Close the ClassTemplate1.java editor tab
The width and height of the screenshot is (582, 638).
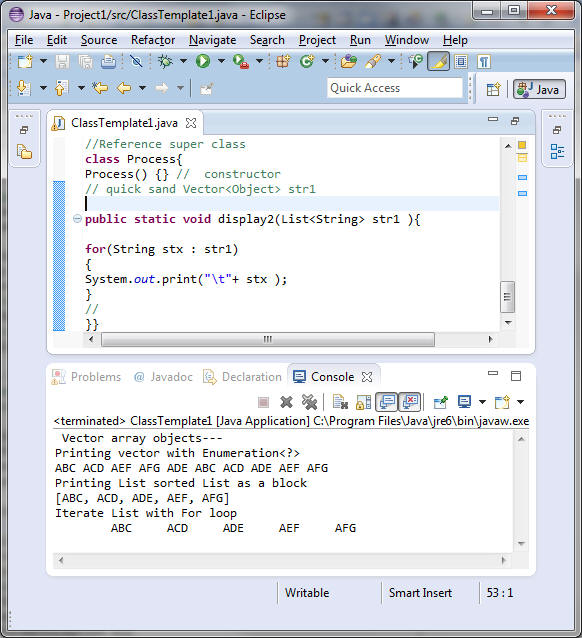click(191, 123)
